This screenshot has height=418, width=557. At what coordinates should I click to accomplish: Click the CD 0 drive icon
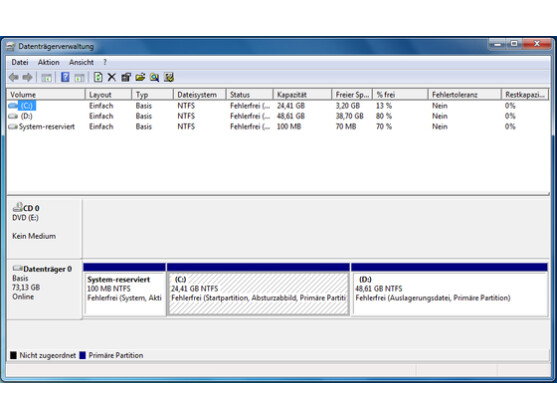(x=18, y=207)
